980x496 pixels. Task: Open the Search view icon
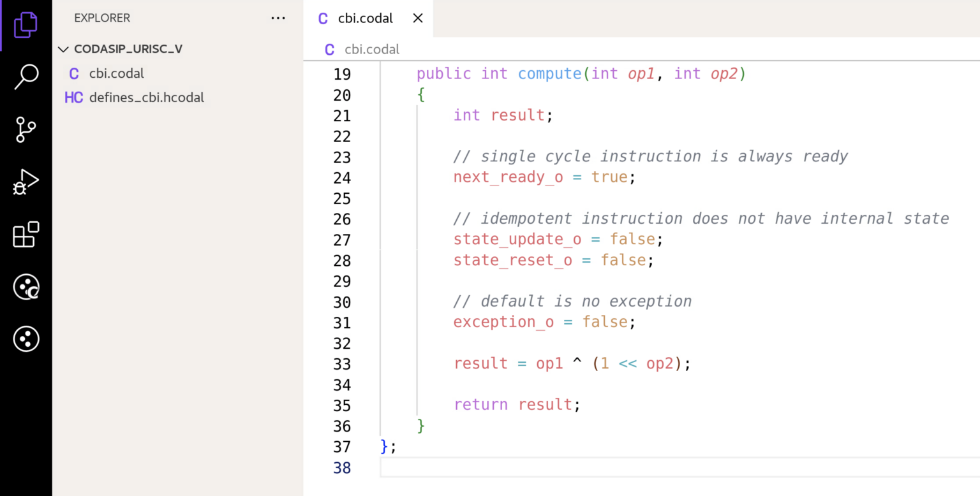point(26,76)
